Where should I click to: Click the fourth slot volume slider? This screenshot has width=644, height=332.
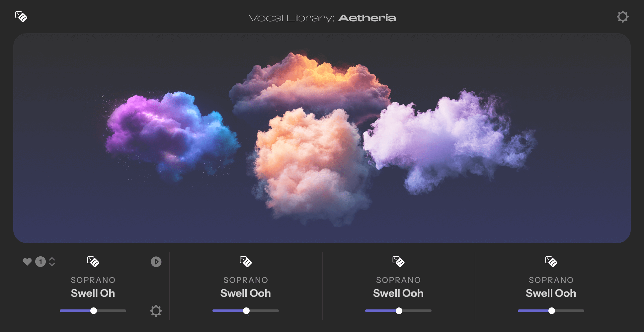pos(551,311)
